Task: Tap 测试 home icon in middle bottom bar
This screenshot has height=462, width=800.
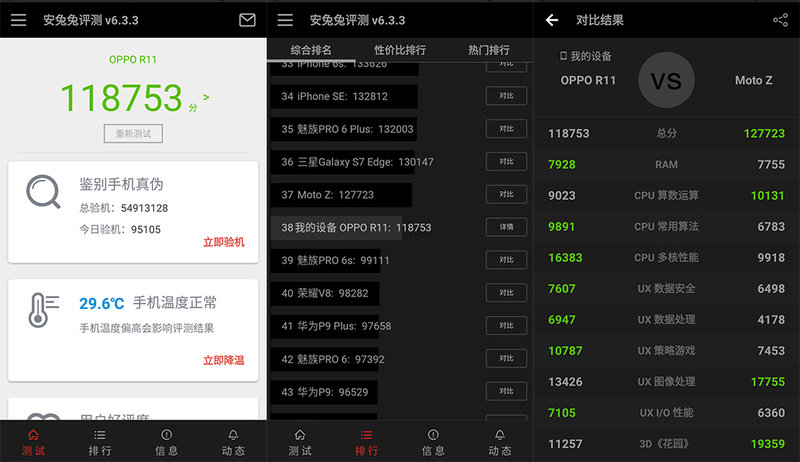Action: (300, 435)
